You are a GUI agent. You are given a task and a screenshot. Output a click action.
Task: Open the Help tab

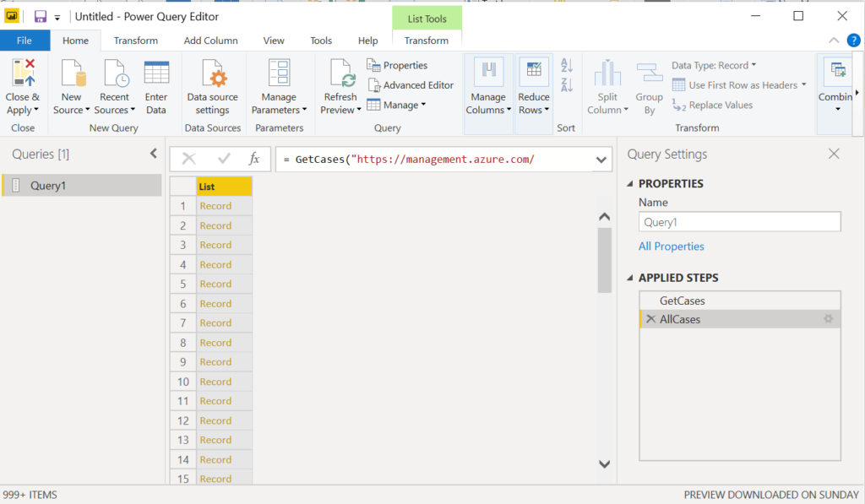coord(368,41)
